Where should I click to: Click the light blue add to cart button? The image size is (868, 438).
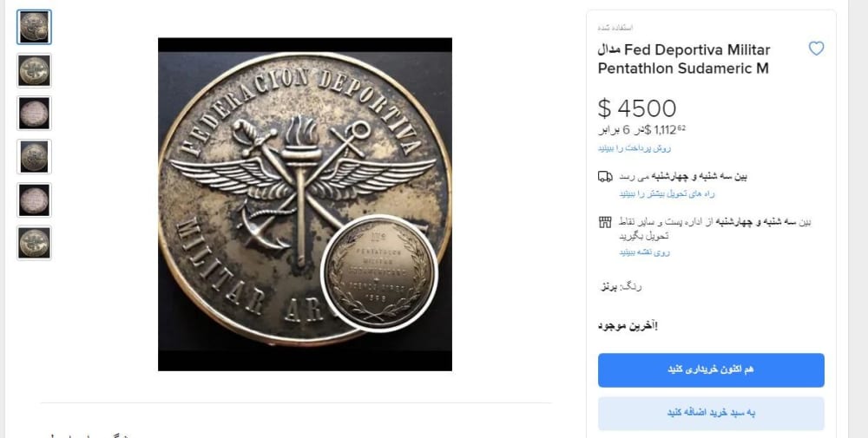point(711,413)
